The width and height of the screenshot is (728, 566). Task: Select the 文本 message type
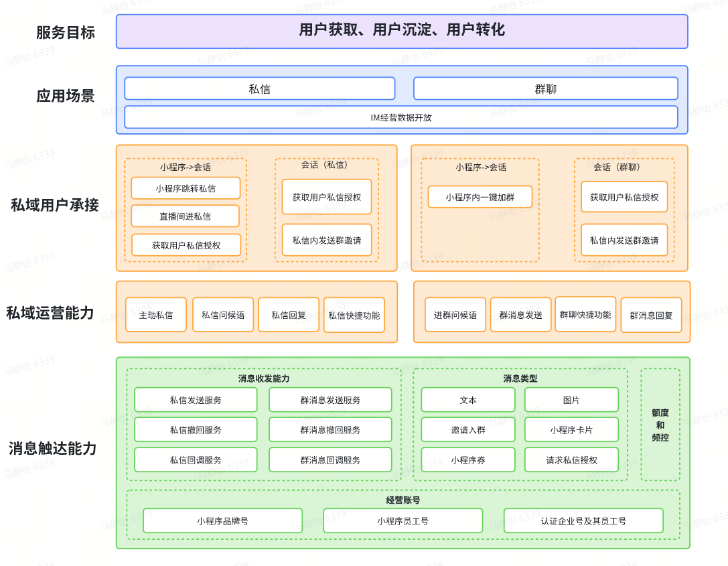[x=468, y=400]
